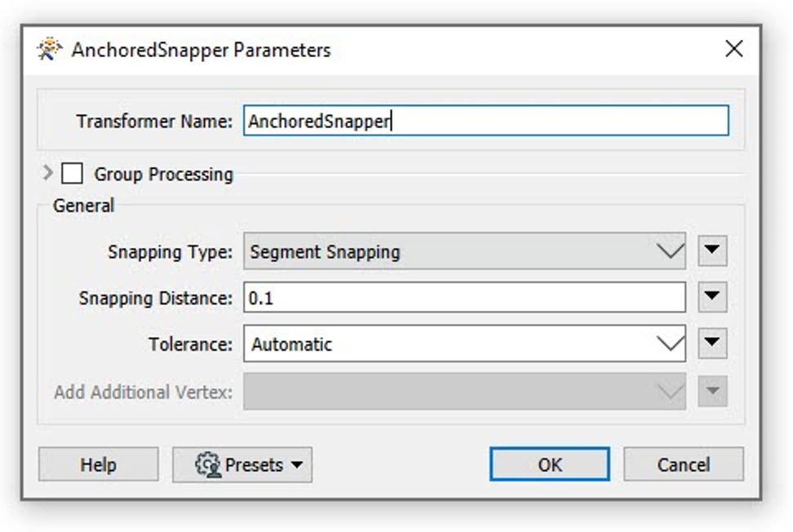This screenshot has width=793, height=532.
Task: Click the disabled Add Additional Vertex arrow button
Action: [x=712, y=391]
